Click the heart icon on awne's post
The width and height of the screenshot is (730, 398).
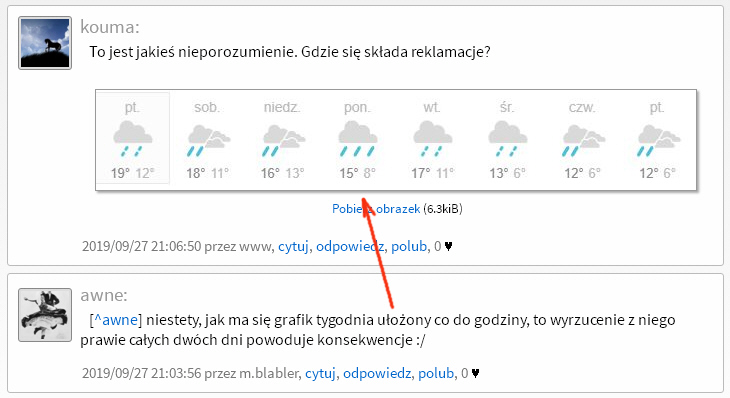click(475, 373)
